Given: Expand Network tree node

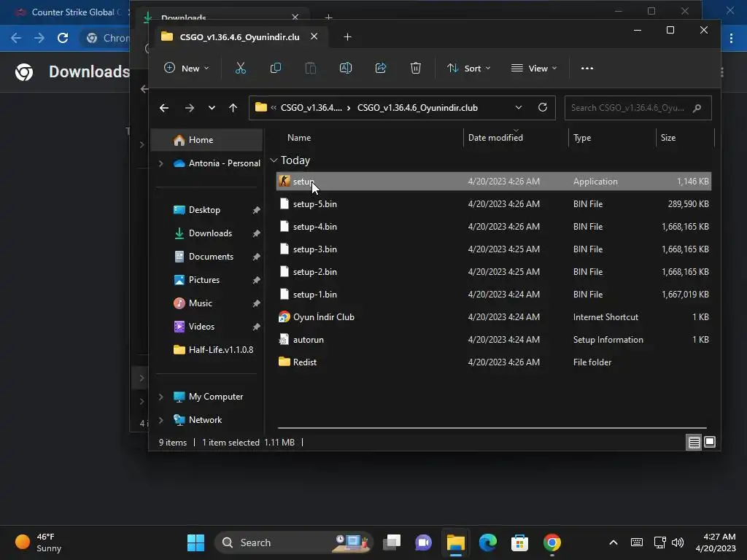Looking at the screenshot, I should (x=161, y=420).
